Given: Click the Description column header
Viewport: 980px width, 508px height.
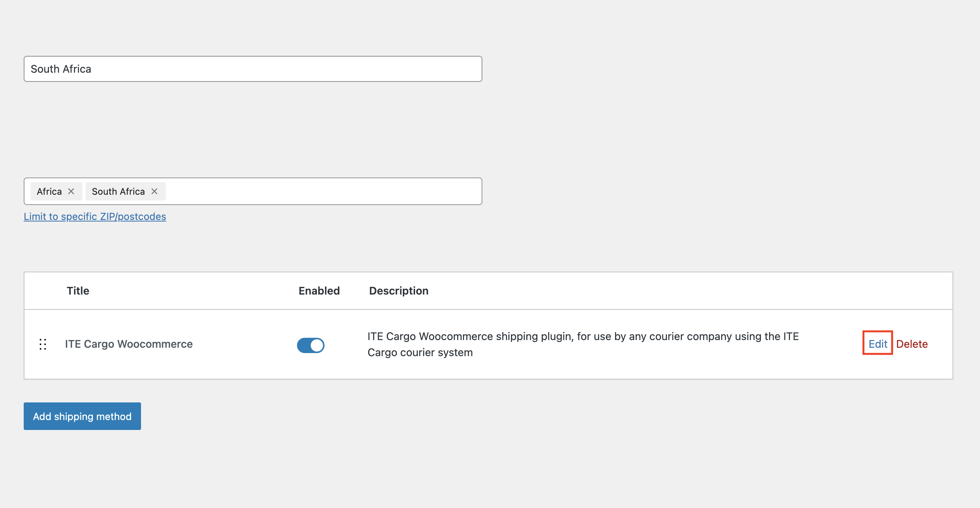Looking at the screenshot, I should coord(399,291).
